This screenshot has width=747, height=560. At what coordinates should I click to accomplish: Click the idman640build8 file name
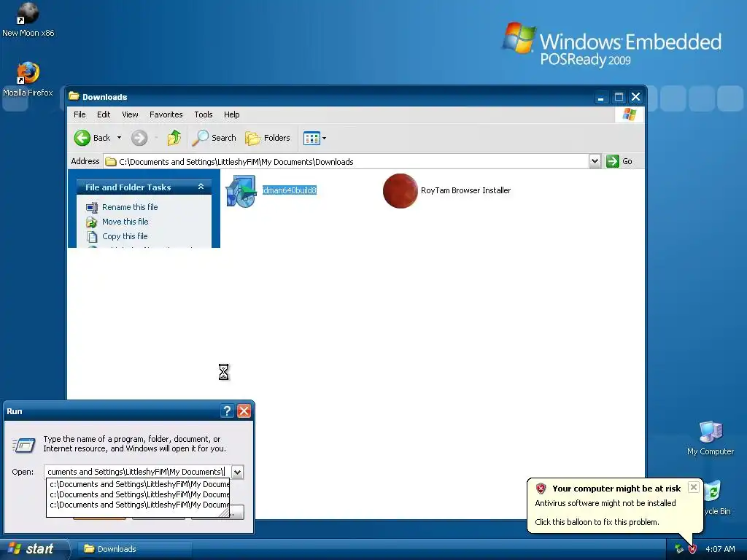click(289, 190)
